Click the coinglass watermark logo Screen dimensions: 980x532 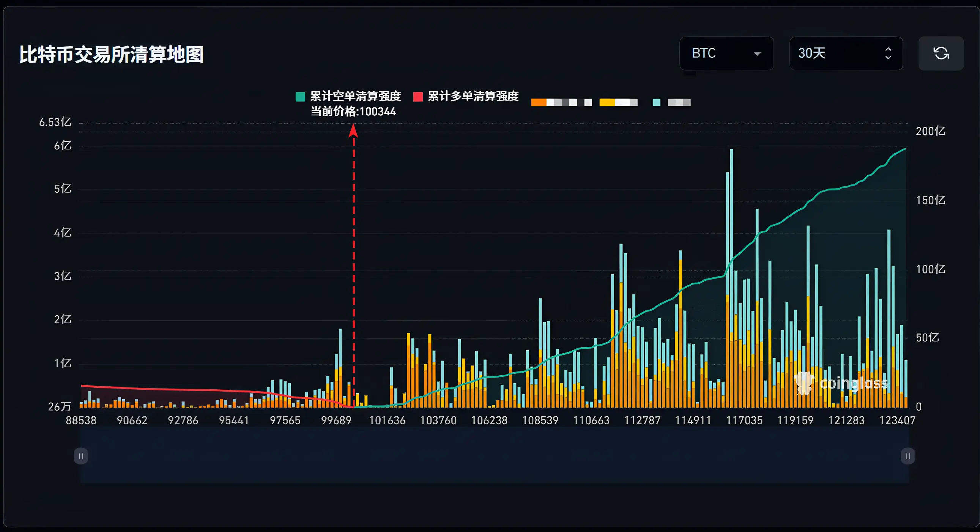click(x=840, y=383)
